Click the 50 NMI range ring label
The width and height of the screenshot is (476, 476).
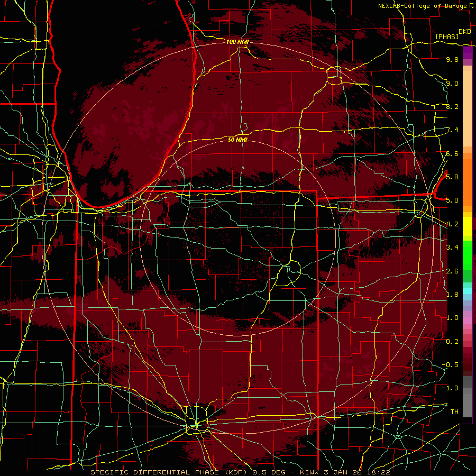pos(237,140)
